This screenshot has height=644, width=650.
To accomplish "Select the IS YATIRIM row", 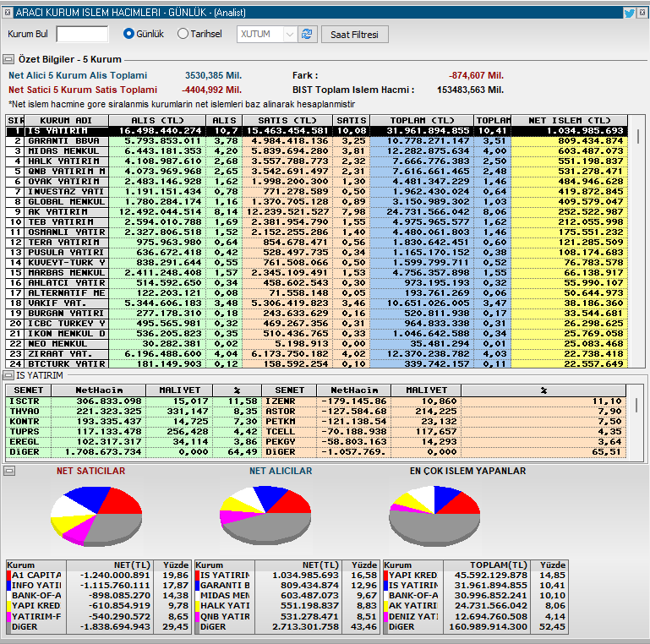I will (317, 131).
